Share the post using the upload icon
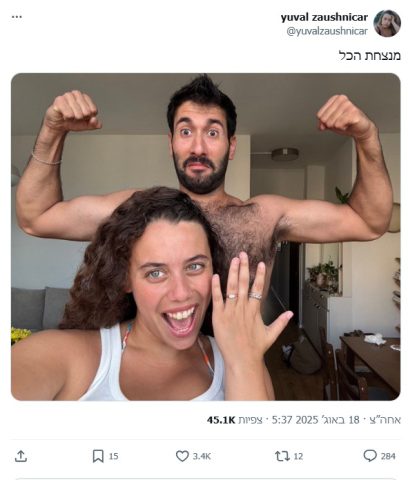The height and width of the screenshot is (480, 408). pos(21,456)
